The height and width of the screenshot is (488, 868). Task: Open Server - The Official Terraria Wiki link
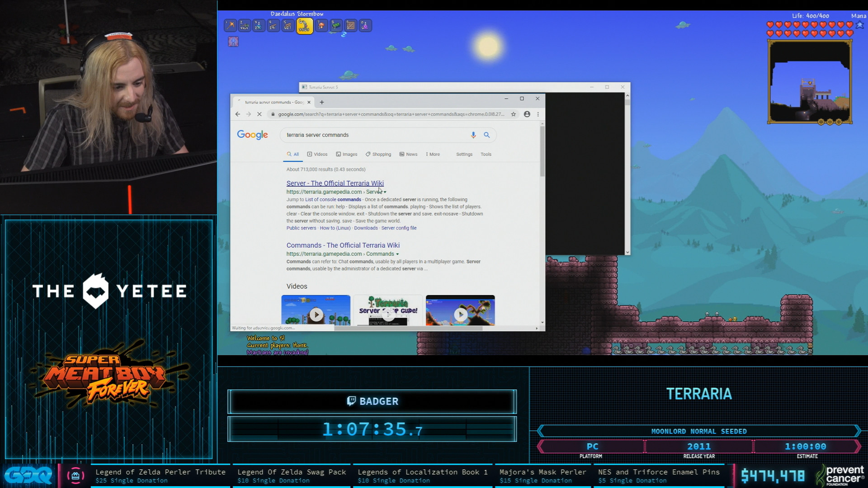click(x=335, y=183)
